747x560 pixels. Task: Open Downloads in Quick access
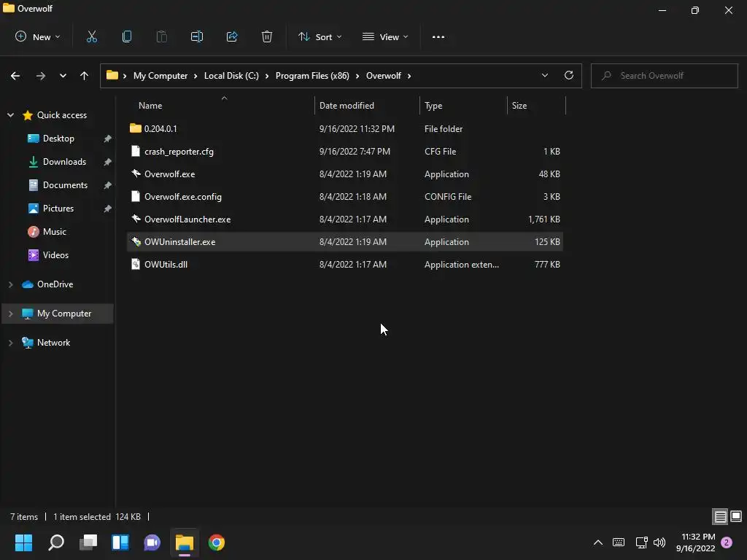[64, 161]
